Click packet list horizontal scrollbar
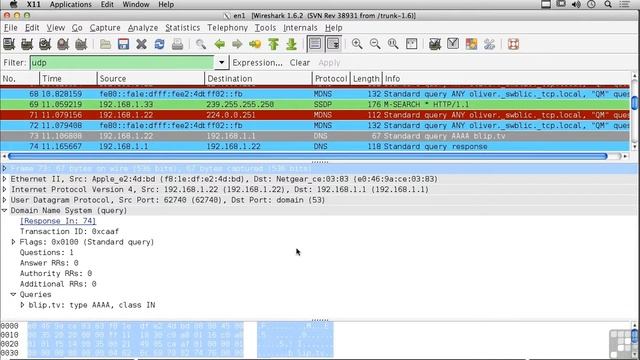This screenshot has height=360, width=640. coord(307,156)
